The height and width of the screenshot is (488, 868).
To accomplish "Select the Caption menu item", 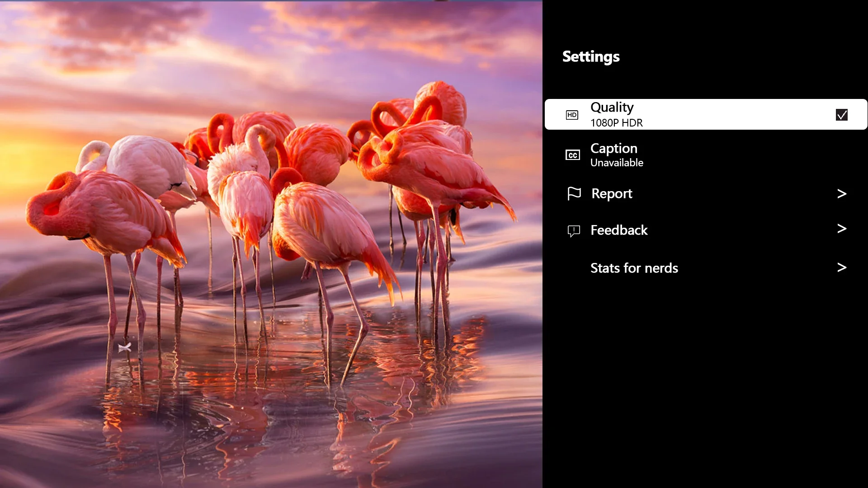I will click(613, 149).
